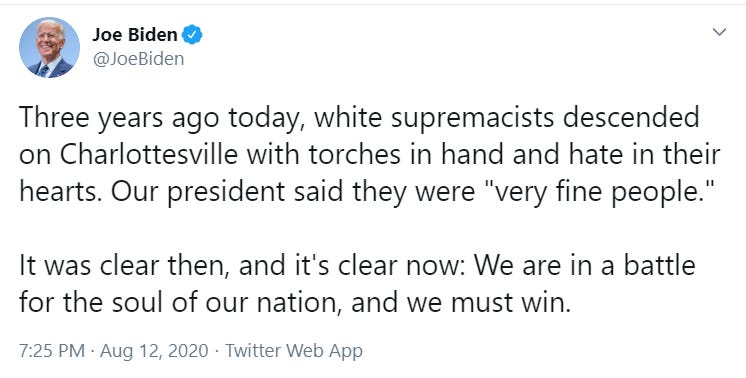Open Joe Biden's profile picture
Screen dimensions: 746x378
[x=49, y=48]
